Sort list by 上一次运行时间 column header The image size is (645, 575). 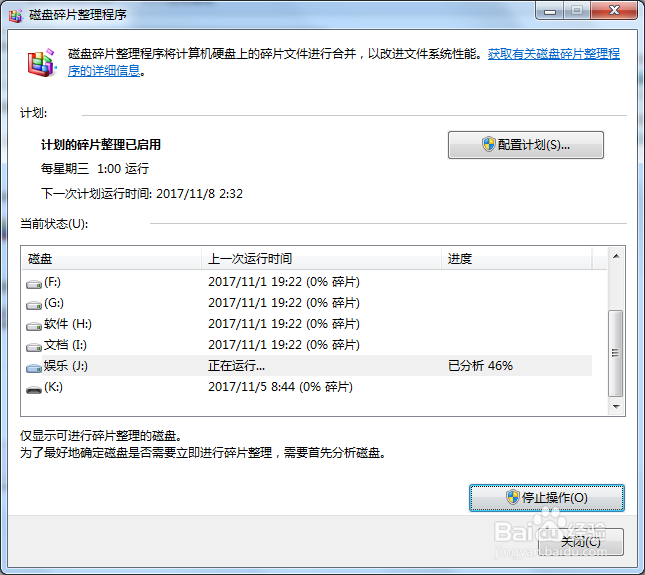(321, 259)
